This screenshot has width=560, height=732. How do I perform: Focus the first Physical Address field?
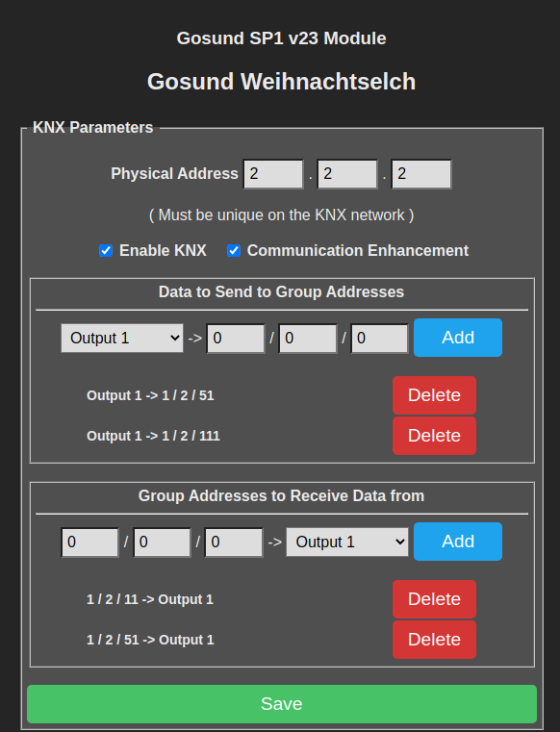[x=273, y=174]
